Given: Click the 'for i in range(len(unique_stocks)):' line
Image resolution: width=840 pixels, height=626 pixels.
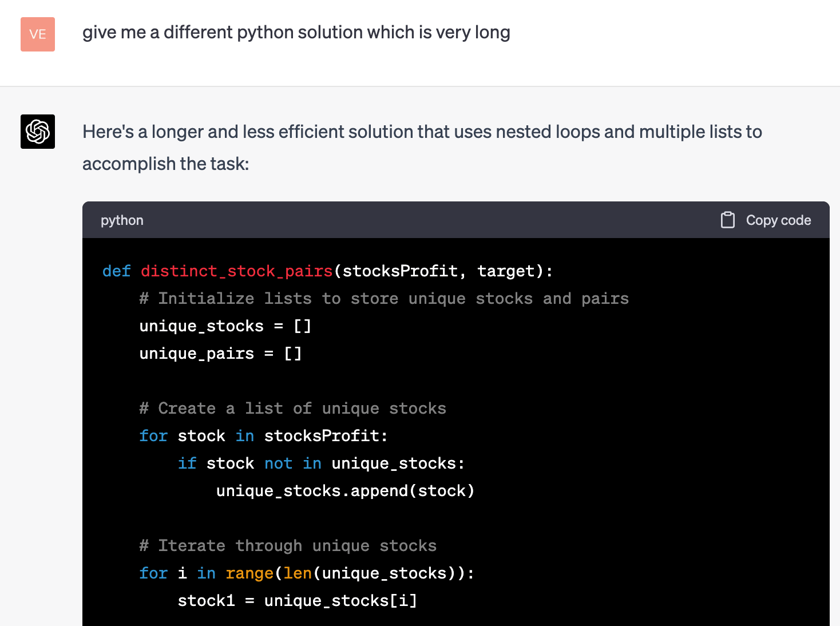Looking at the screenshot, I should click(307, 573).
